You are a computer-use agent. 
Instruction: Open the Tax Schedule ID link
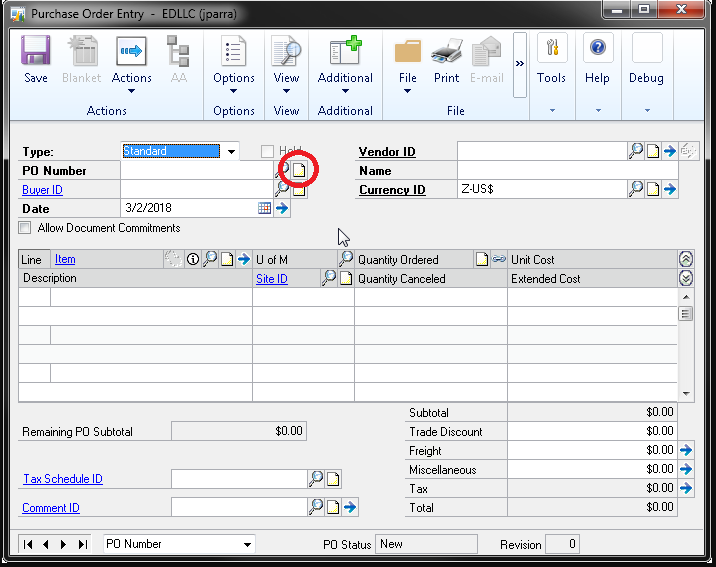(63, 479)
